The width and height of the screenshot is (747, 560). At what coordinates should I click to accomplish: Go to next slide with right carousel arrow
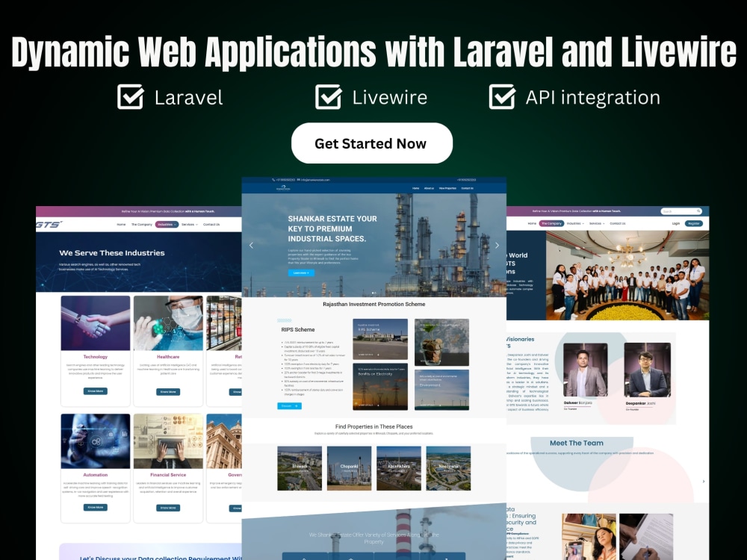point(497,245)
